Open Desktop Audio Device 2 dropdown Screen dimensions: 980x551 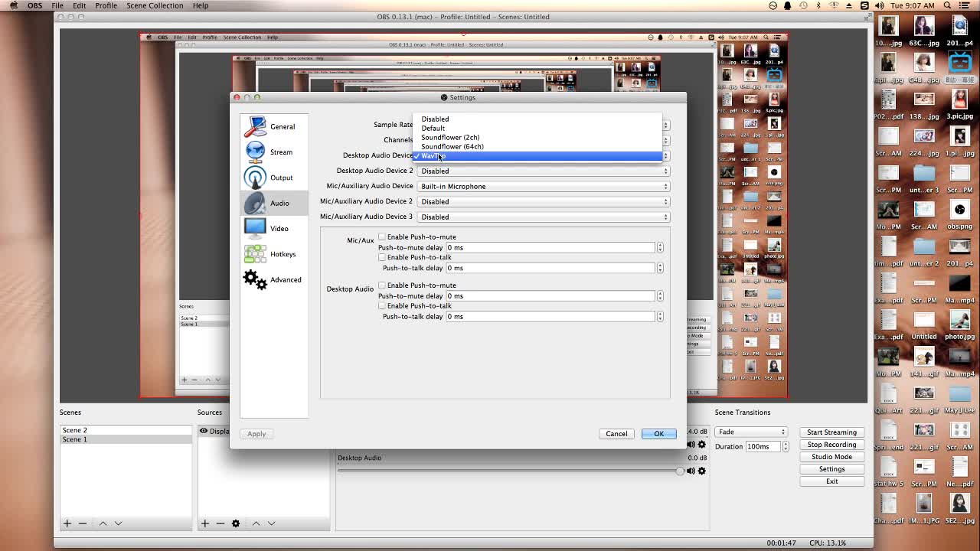coord(543,171)
